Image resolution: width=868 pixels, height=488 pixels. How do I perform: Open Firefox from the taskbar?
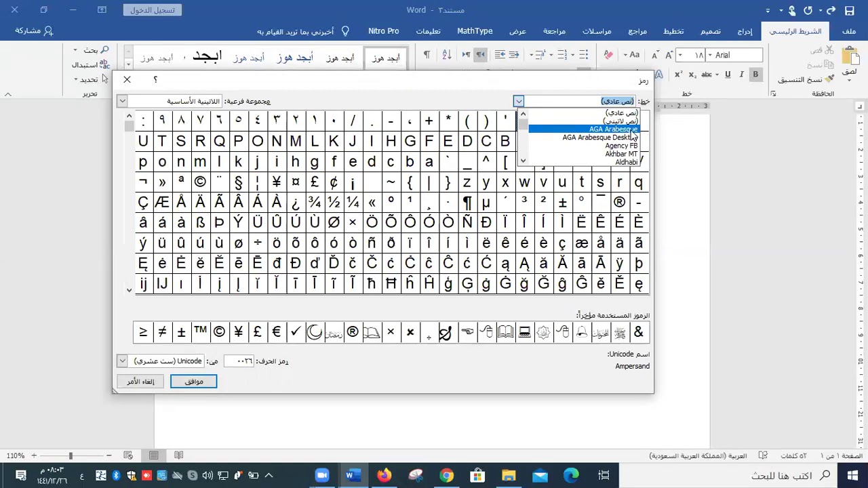(x=384, y=476)
